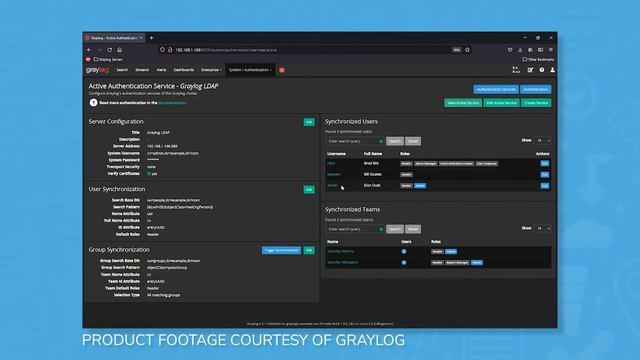Click the Admin role badge in Elon Dusk row
Screen dimensions: 640x360
pyautogui.click(x=420, y=186)
